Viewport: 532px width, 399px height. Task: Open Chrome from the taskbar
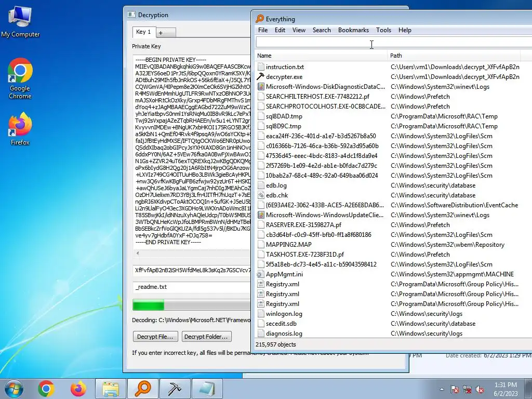(46, 389)
